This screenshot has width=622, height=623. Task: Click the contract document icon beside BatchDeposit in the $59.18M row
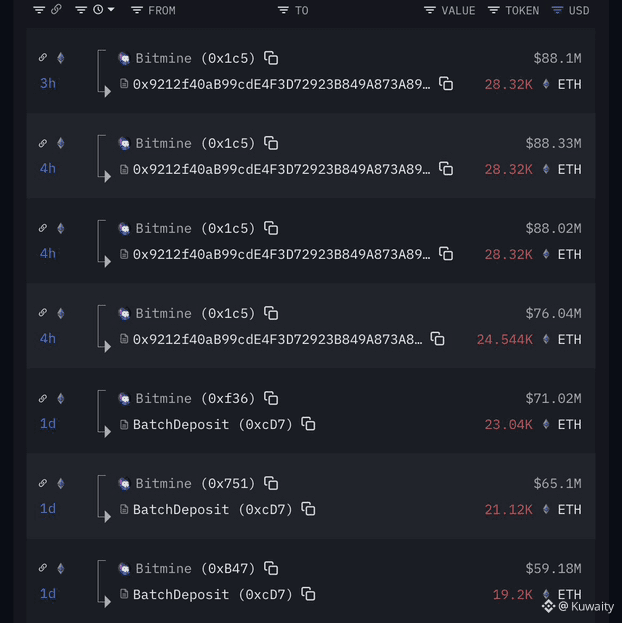(124, 594)
